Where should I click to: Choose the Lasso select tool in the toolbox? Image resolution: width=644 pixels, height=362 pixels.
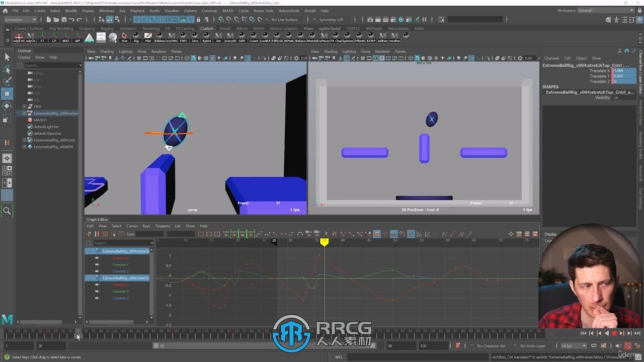(x=7, y=69)
